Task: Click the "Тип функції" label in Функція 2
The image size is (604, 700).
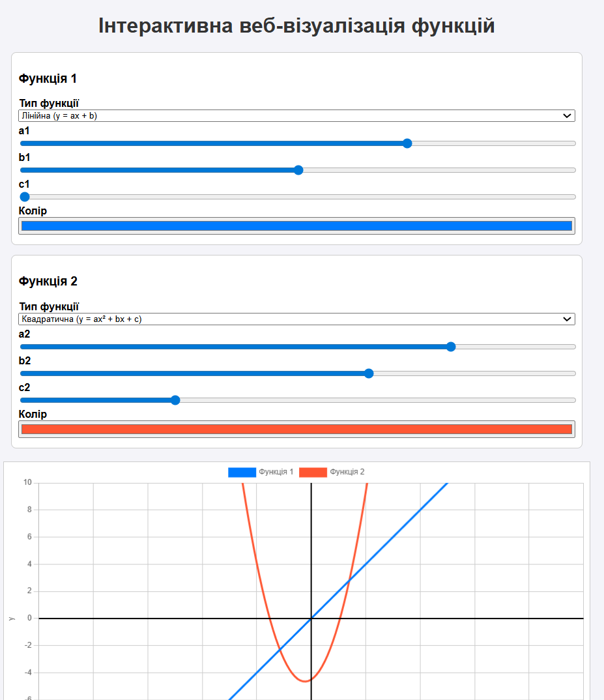Action: click(49, 307)
